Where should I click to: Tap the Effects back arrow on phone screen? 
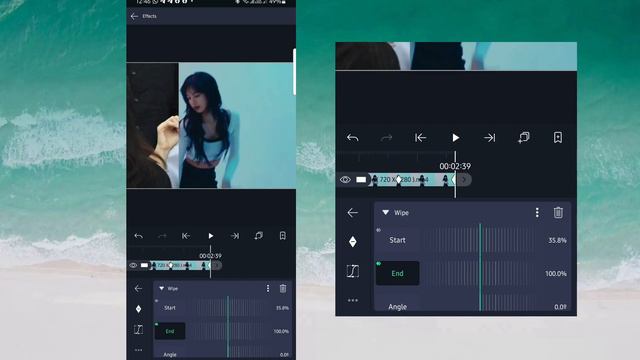pyautogui.click(x=134, y=16)
